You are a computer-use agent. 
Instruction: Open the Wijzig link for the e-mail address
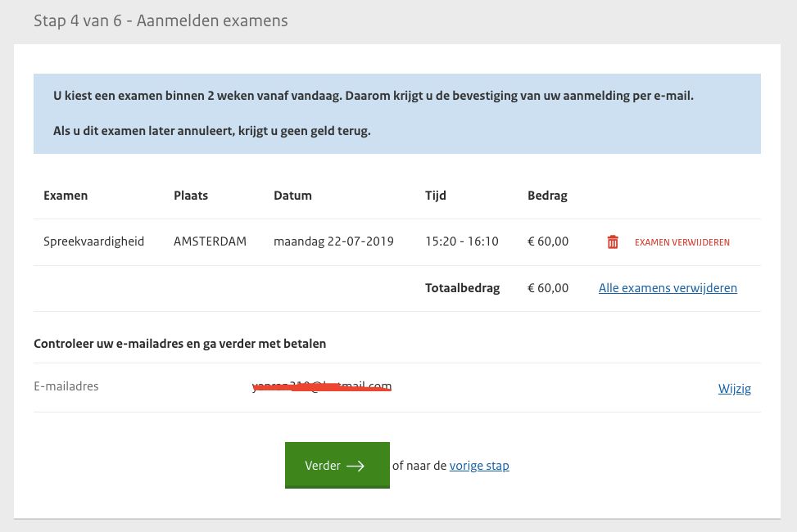tap(734, 389)
